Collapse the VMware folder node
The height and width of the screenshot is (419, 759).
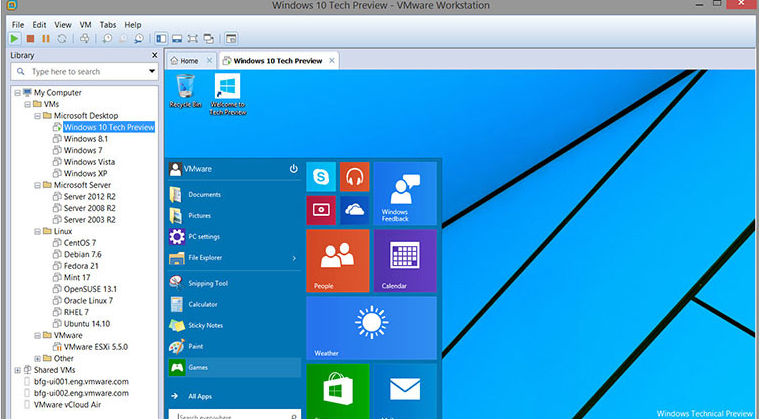(38, 335)
